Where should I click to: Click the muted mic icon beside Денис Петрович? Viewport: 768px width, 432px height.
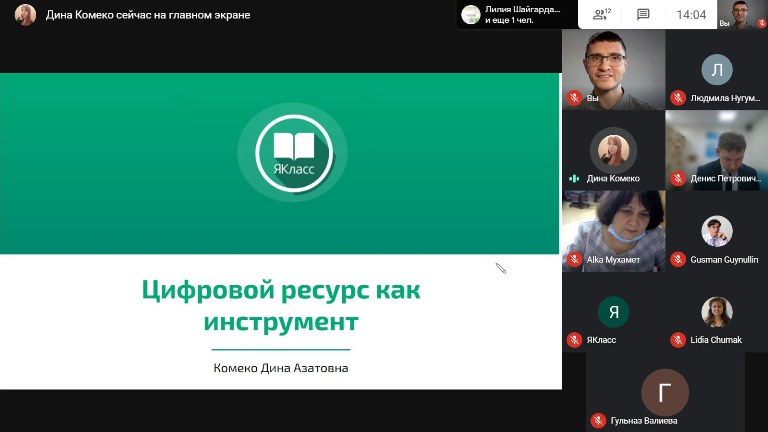(678, 178)
